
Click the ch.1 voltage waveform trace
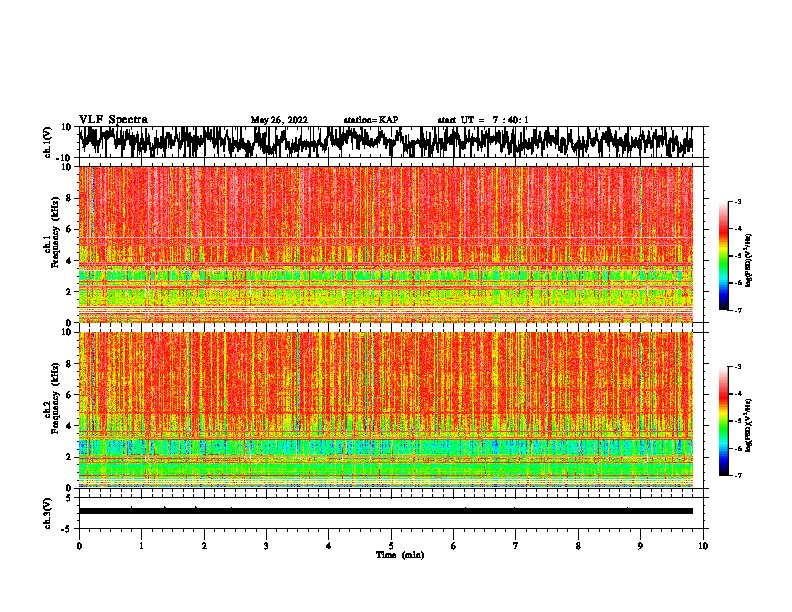(385, 141)
